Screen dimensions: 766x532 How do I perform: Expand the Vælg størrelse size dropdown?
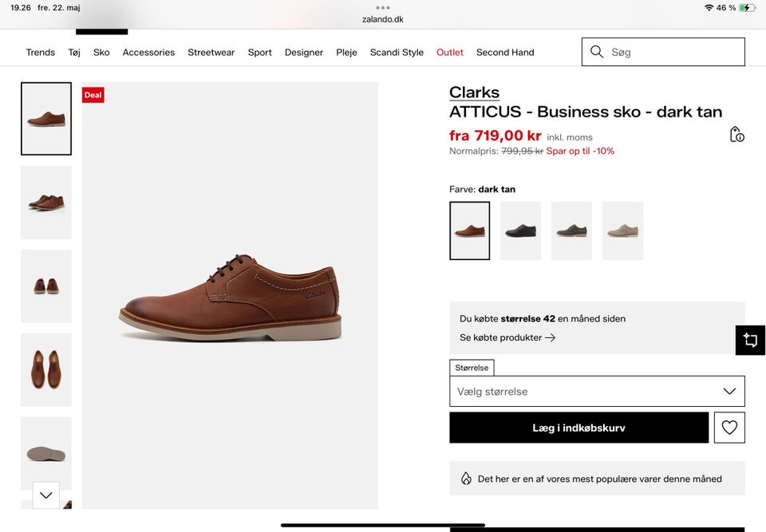click(x=597, y=392)
